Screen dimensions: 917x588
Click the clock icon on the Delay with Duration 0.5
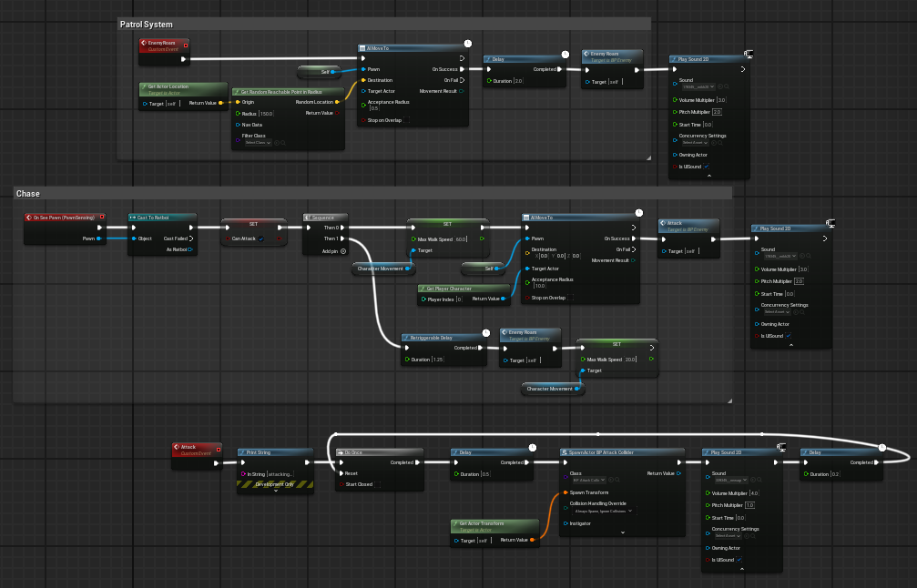pos(533,448)
